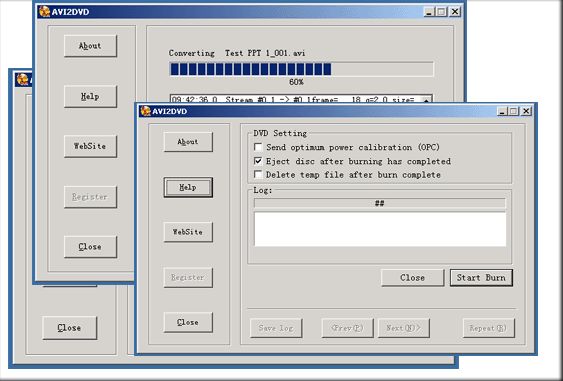The height and width of the screenshot is (381, 563).
Task: Click the 60% conversion progress bar
Action: pyautogui.click(x=302, y=69)
